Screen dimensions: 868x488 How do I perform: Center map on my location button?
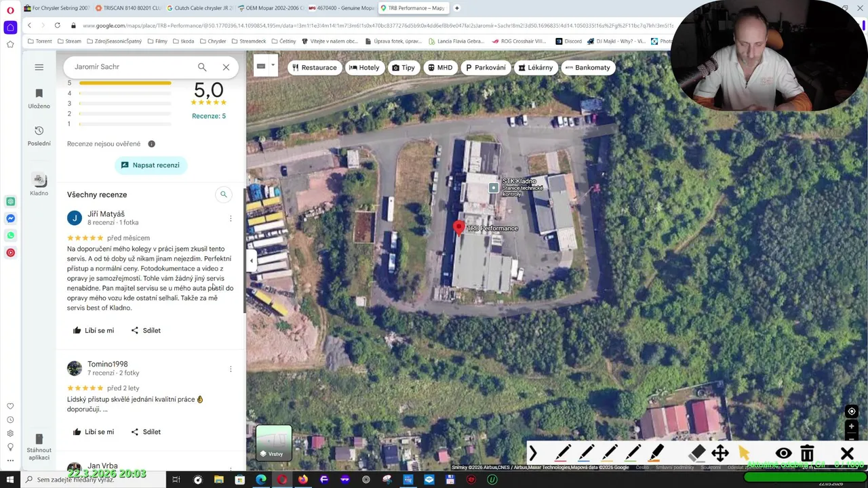pyautogui.click(x=852, y=411)
